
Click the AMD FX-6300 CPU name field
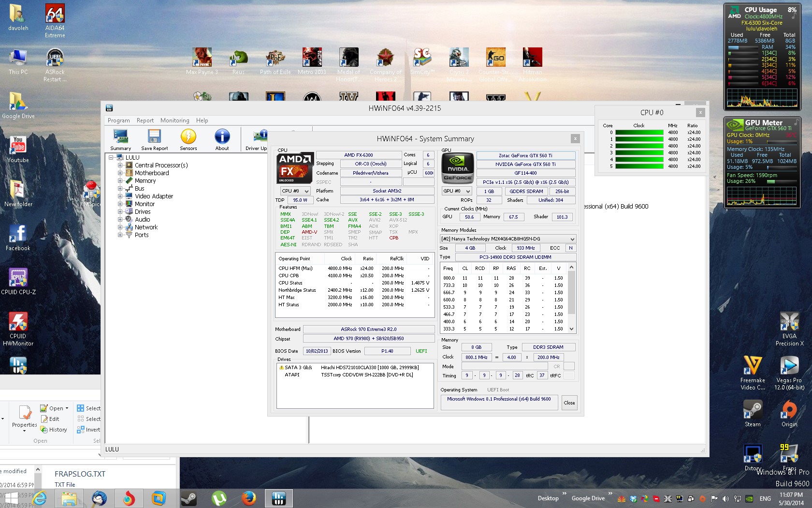pos(359,155)
